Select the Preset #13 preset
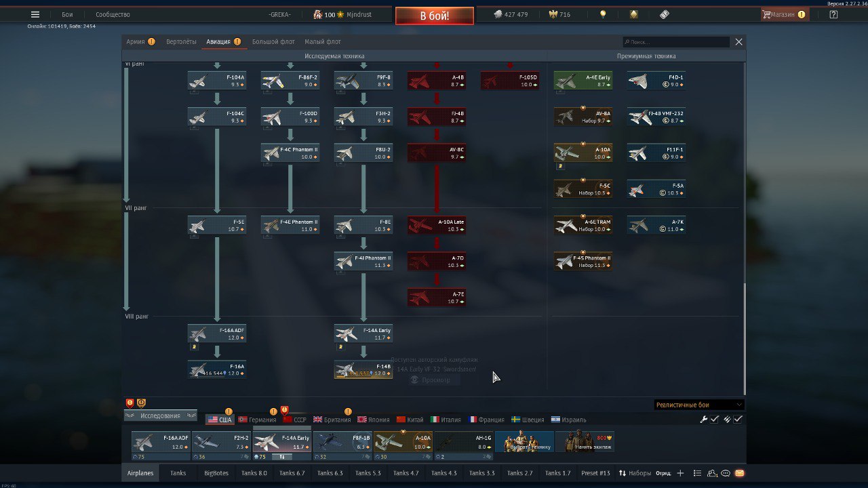Image resolution: width=868 pixels, height=488 pixels. (595, 473)
